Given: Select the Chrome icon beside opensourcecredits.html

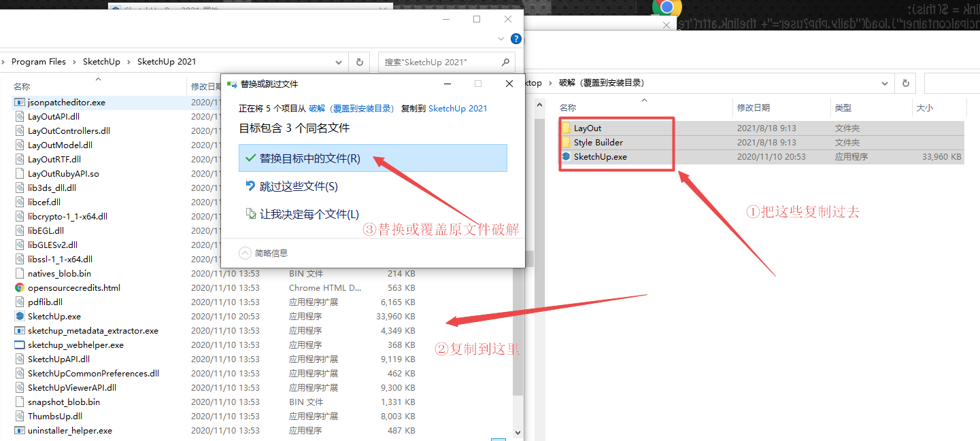Looking at the screenshot, I should [20, 287].
